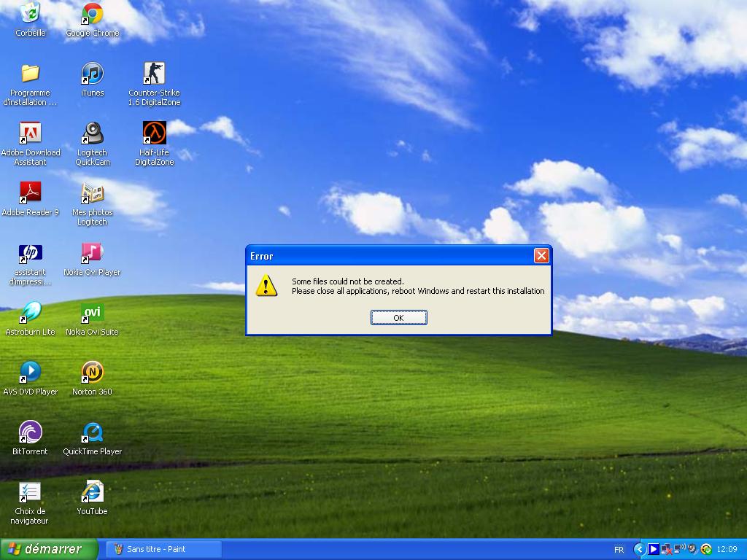Select the BitTorrent desktop shortcut
The width and height of the screenshot is (747, 560).
30,438
